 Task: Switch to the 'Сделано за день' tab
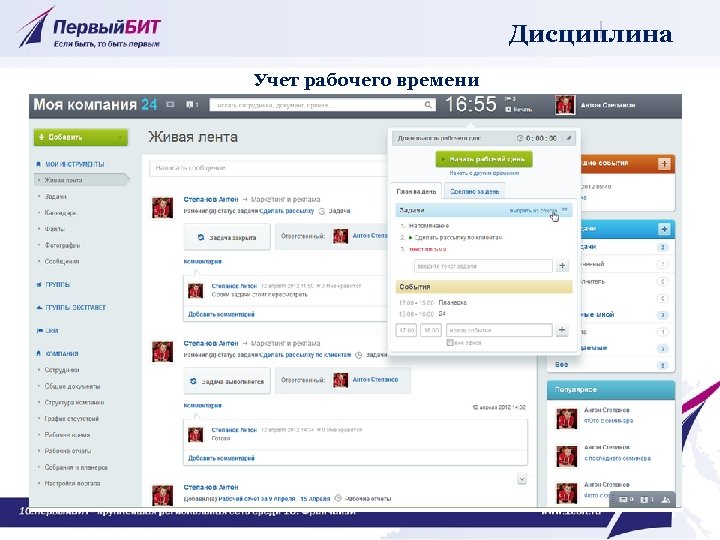point(474,191)
